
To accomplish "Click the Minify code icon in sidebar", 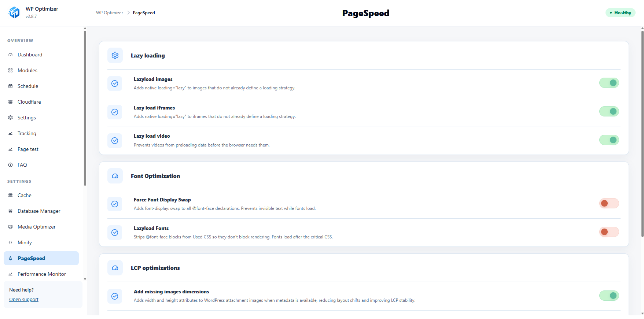I will tap(11, 242).
